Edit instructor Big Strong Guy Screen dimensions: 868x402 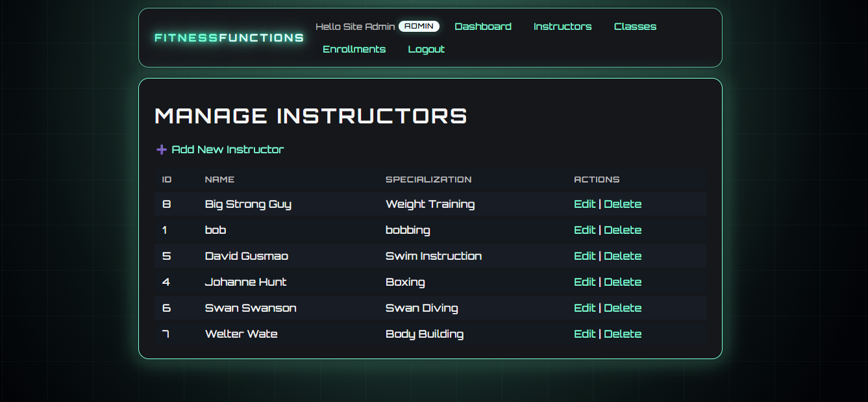click(x=584, y=204)
